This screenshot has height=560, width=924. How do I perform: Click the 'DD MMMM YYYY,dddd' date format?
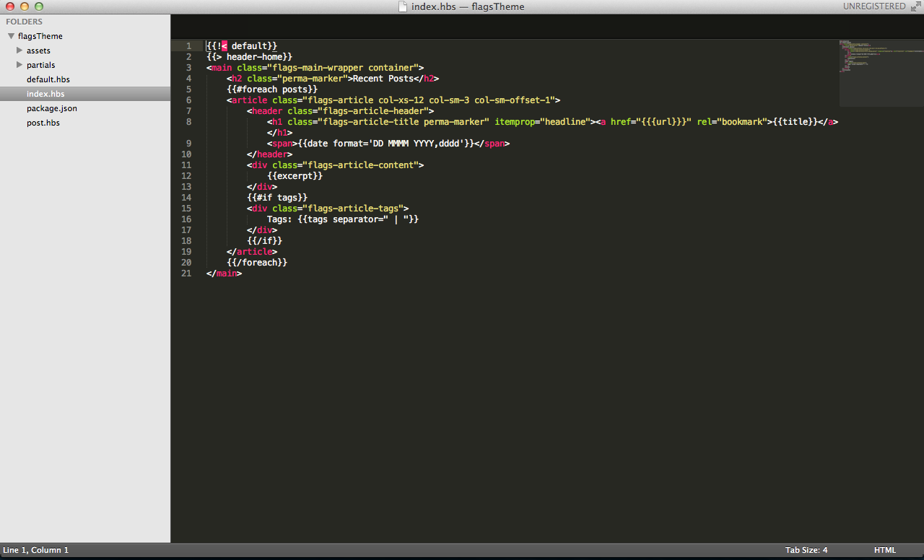tap(417, 144)
